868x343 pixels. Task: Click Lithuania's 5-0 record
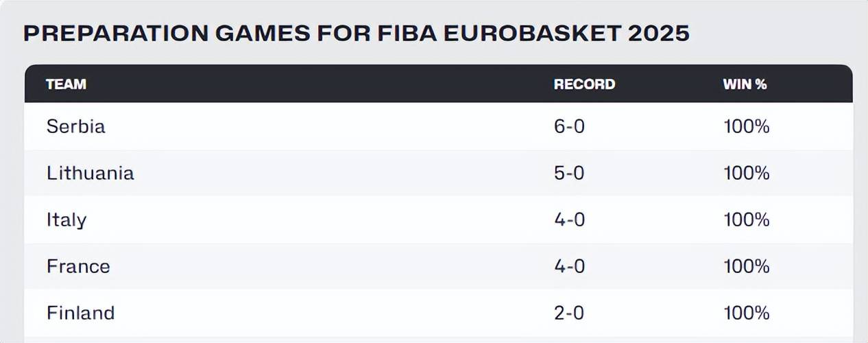[569, 174]
